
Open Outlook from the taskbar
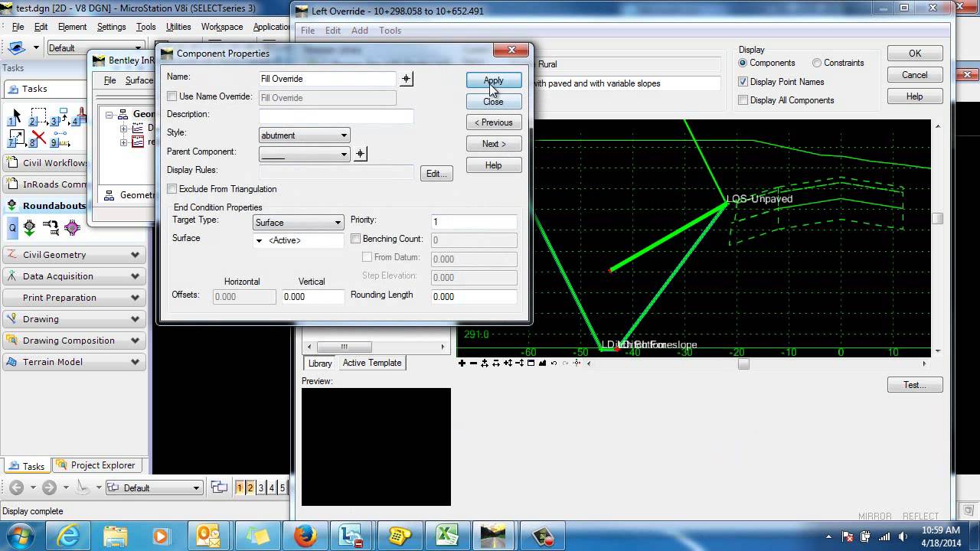click(209, 536)
